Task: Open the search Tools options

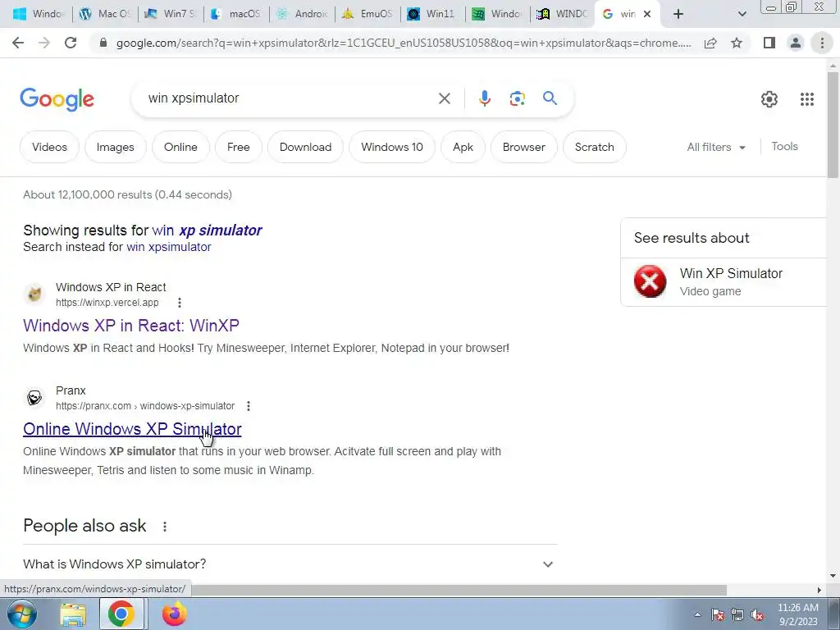Action: [x=784, y=146]
